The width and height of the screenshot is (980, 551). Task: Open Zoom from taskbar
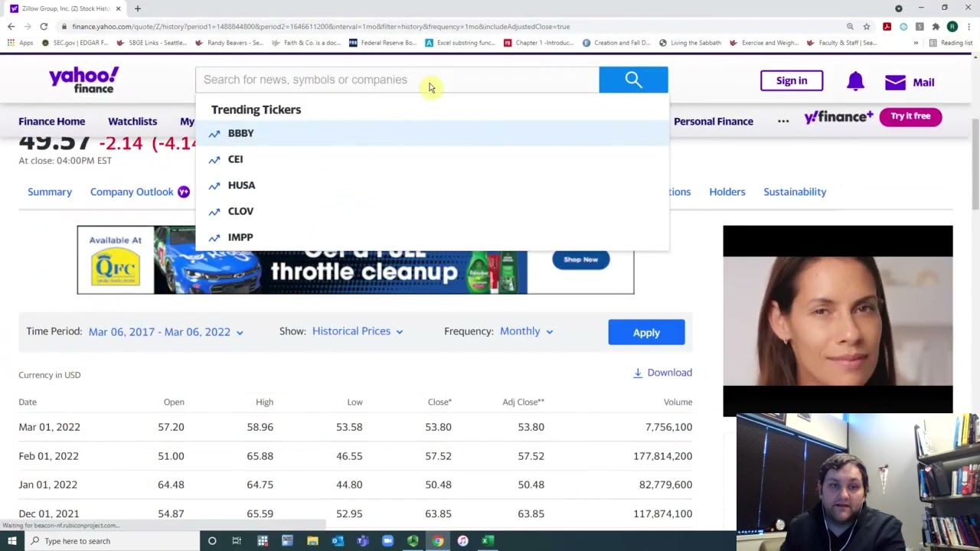tap(387, 541)
